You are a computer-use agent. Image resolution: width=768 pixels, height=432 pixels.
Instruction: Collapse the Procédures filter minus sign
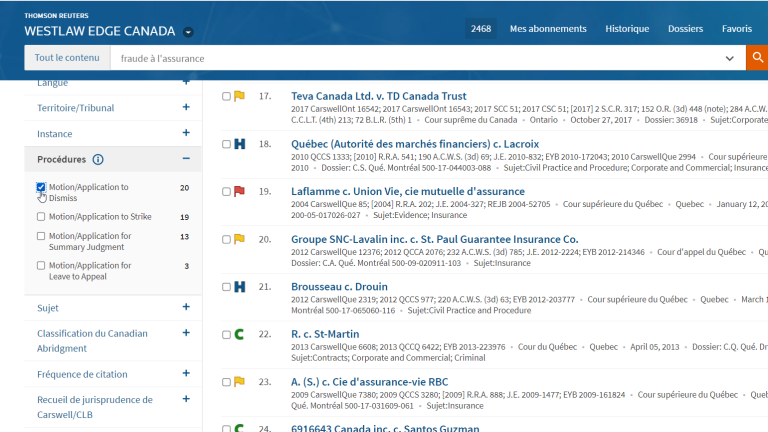coord(186,159)
